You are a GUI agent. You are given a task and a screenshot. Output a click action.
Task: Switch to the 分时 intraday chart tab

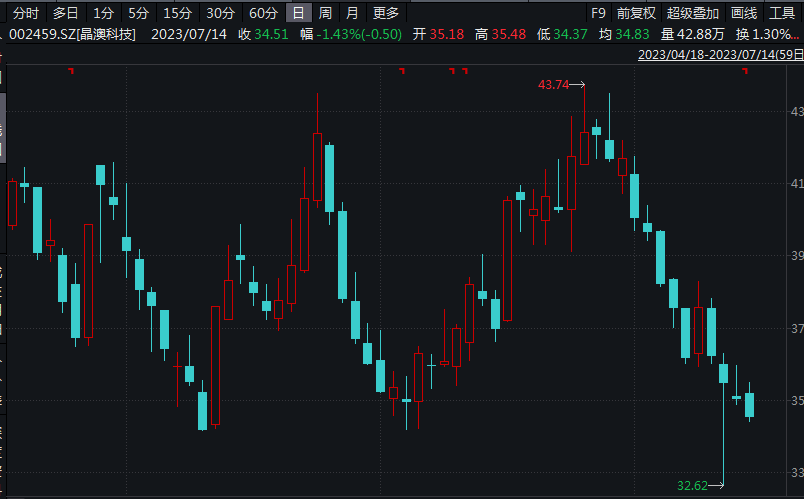26,13
